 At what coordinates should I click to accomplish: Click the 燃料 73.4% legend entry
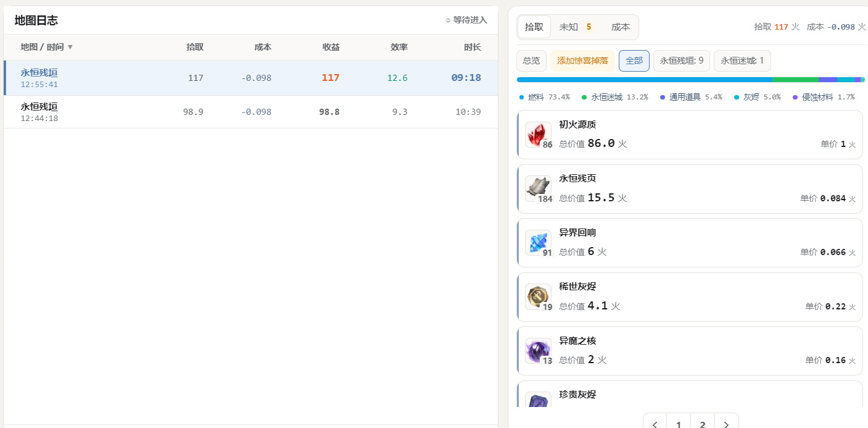point(545,97)
